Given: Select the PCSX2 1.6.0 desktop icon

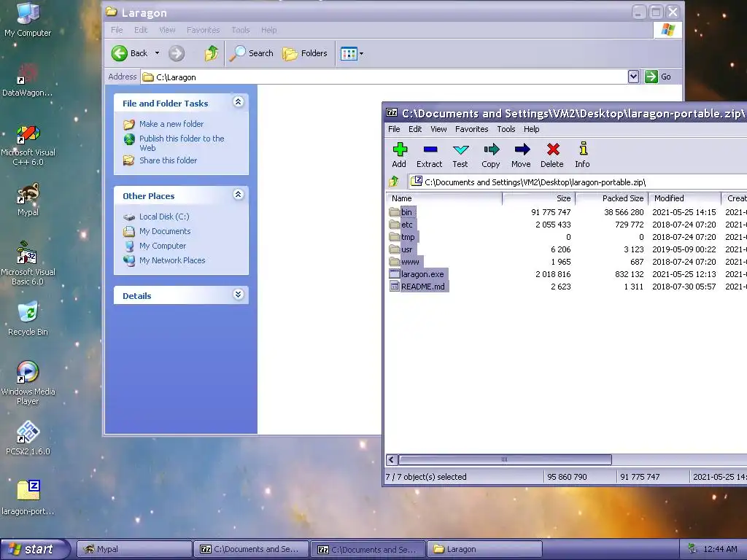Looking at the screenshot, I should coord(28,438).
